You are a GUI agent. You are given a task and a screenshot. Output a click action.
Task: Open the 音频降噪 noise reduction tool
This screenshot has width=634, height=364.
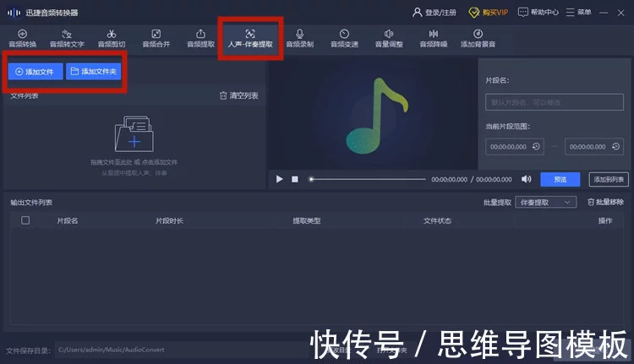pyautogui.click(x=434, y=39)
